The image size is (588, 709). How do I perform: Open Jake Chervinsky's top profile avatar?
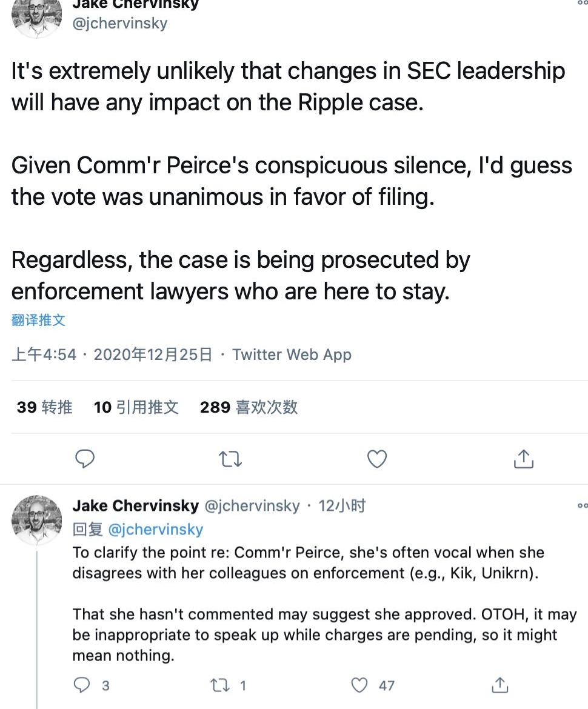(x=37, y=17)
